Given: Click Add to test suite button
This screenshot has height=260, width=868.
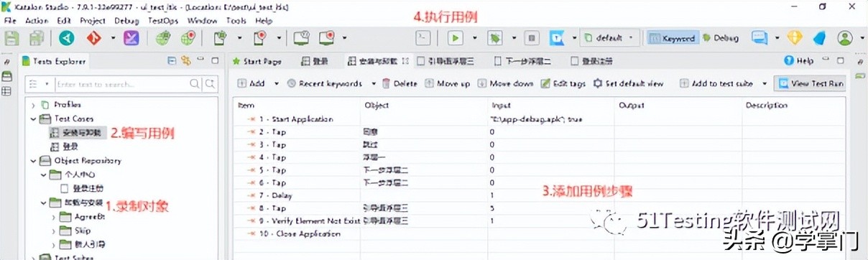Looking at the screenshot, I should coord(716,84).
